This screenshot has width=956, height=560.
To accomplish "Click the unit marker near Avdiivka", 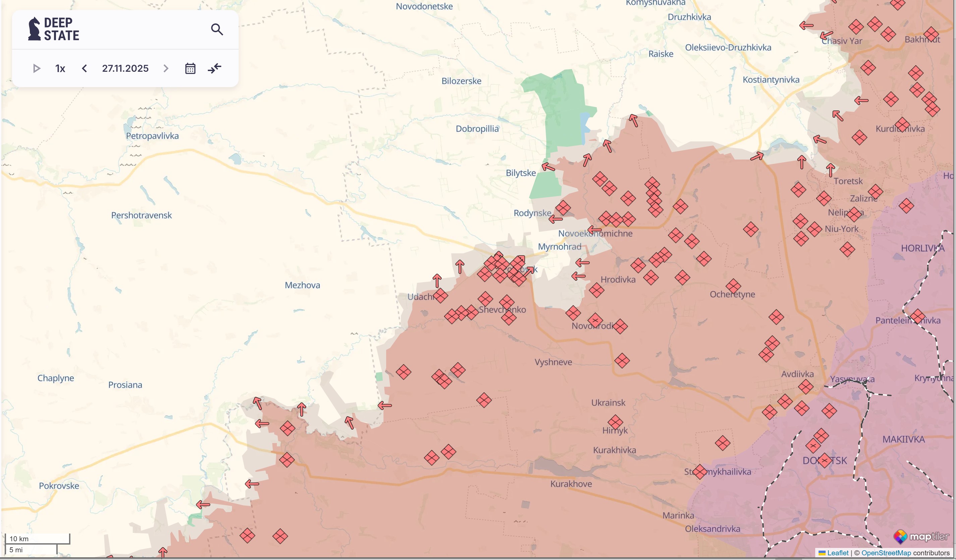I will [x=805, y=387].
